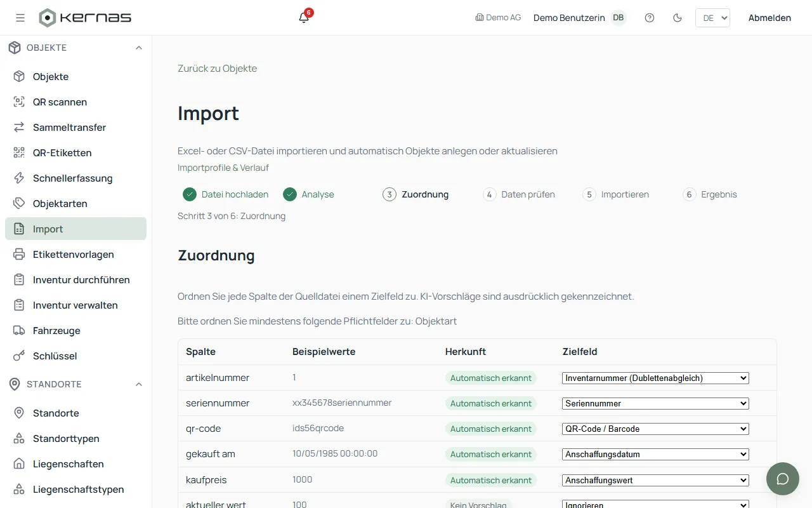Select Import in the sidebar

75,229
